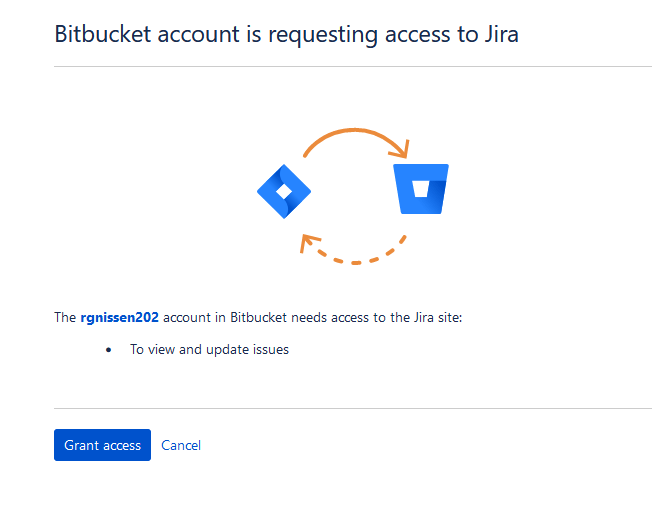664x523 pixels.
Task: Click "needs access" in the description sentence
Action: tap(329, 318)
